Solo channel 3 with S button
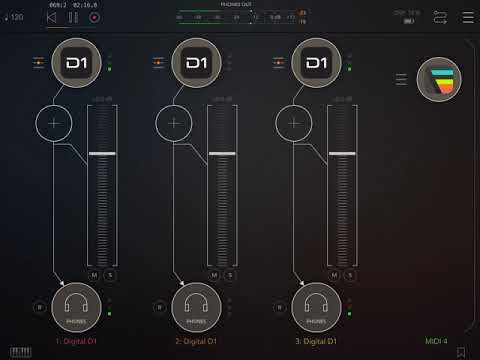The height and width of the screenshot is (360, 480). click(x=350, y=275)
